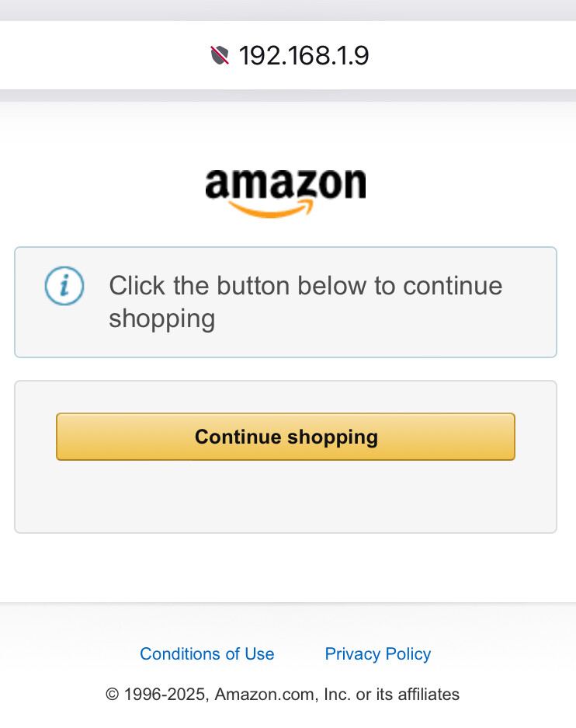Select the 192.168.1.9 address field

coord(304,55)
